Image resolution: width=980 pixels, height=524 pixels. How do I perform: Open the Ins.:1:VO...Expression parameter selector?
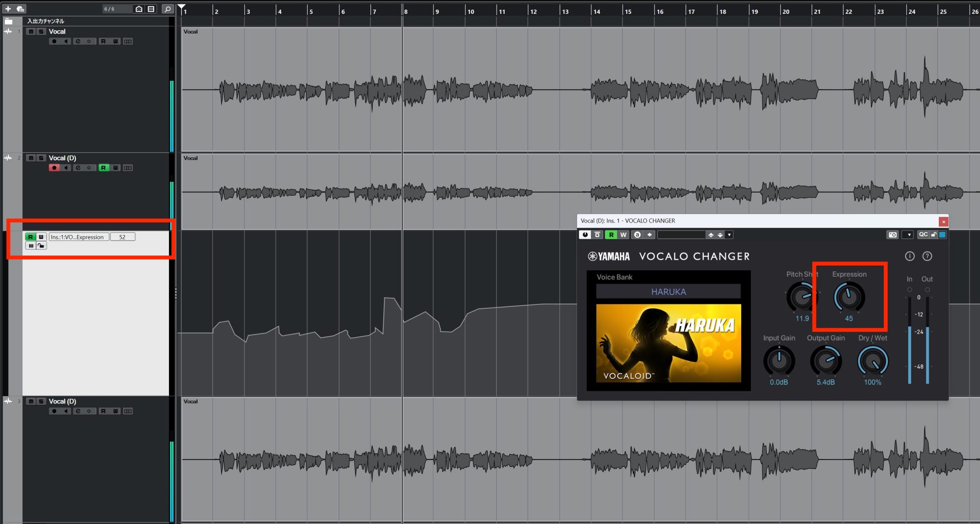79,236
